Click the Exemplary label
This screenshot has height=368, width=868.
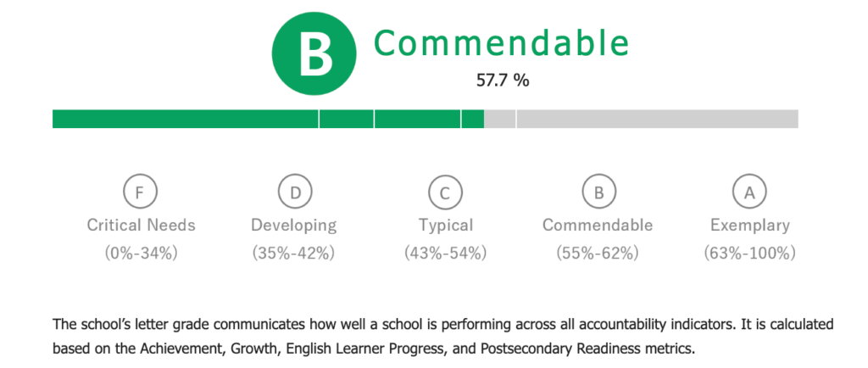tap(750, 226)
